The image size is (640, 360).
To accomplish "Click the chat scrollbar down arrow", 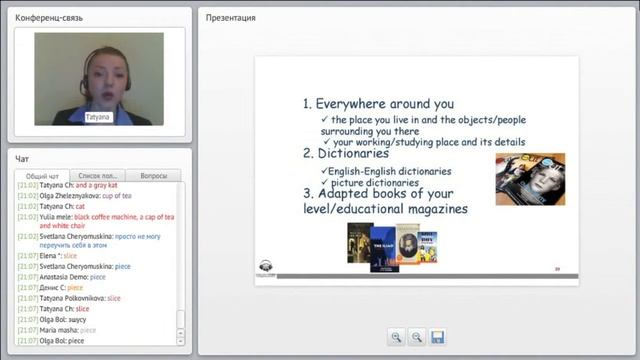I will (x=180, y=341).
